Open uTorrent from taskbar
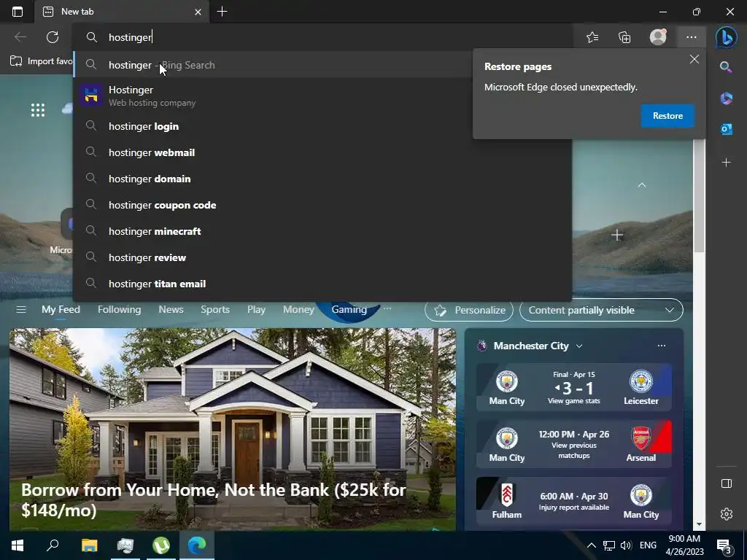 (x=161, y=545)
